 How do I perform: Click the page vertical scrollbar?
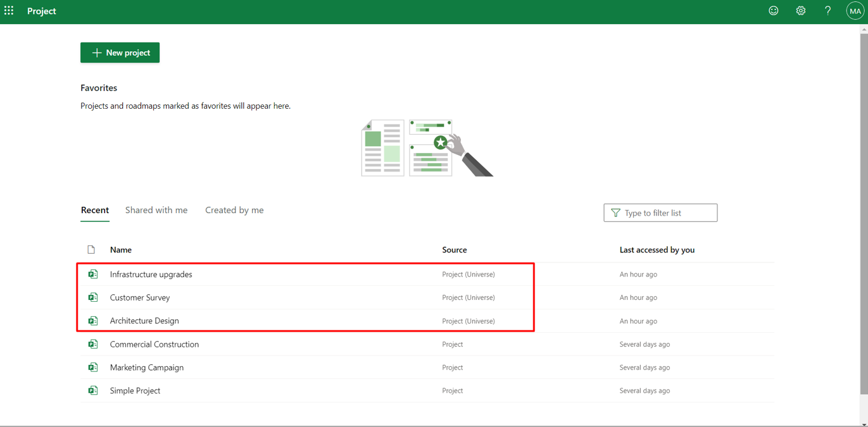click(x=864, y=214)
